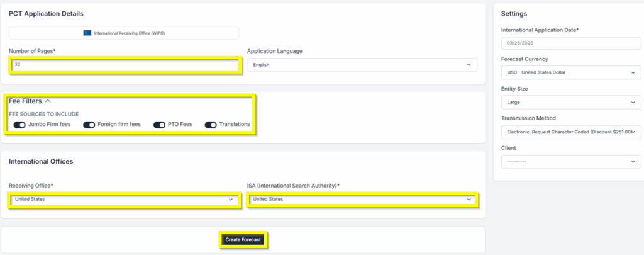This screenshot has height=255, width=644.
Task: Toggle the Jumbo Firm fees switch
Action: tap(19, 125)
